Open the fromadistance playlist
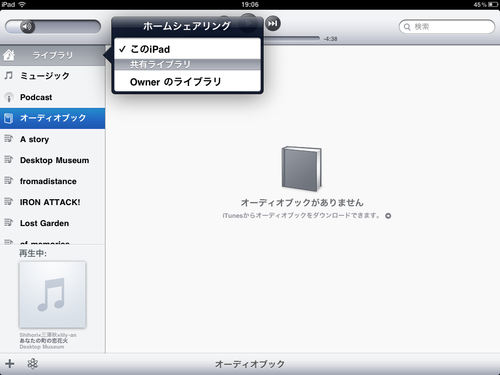The width and height of the screenshot is (500, 375). tap(52, 181)
